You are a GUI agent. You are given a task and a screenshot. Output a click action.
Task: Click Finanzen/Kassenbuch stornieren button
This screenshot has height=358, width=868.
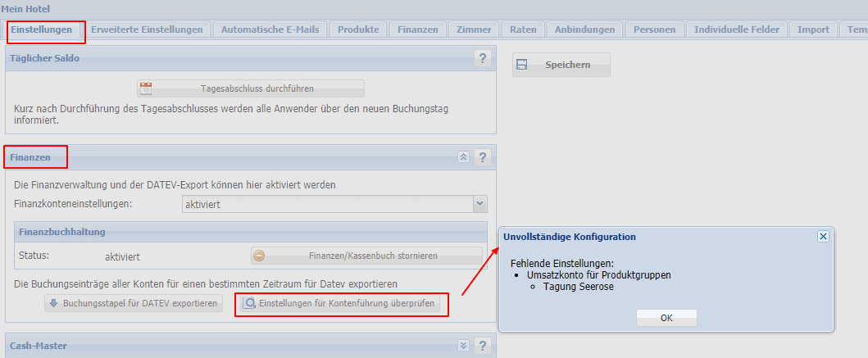[366, 256]
